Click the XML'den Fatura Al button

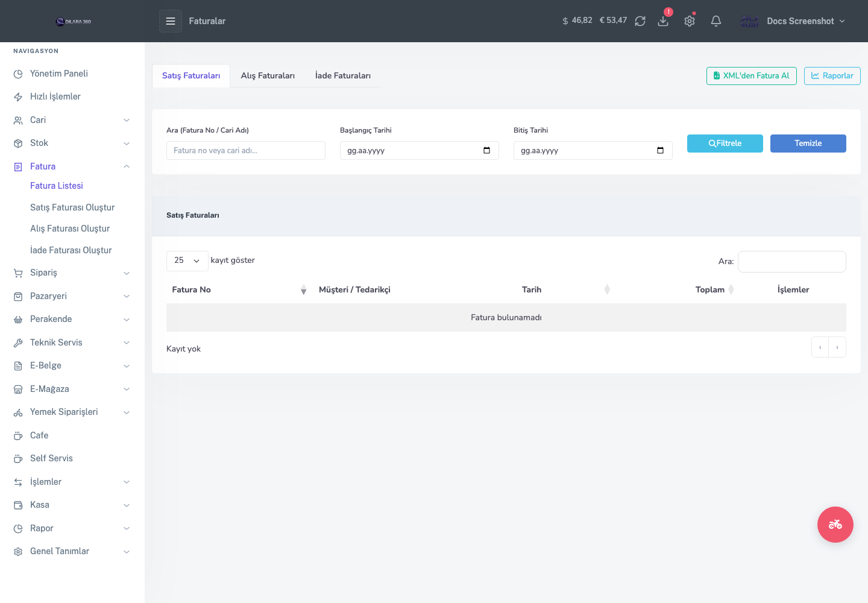coord(752,76)
